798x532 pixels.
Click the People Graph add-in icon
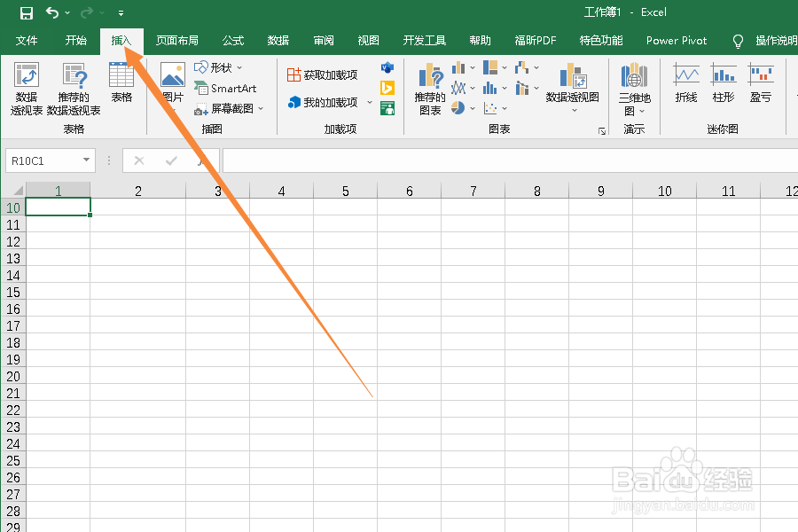(387, 108)
